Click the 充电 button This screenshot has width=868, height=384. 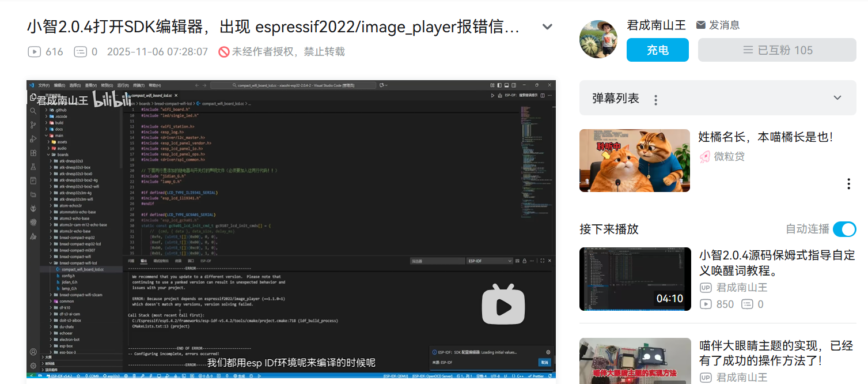point(657,50)
